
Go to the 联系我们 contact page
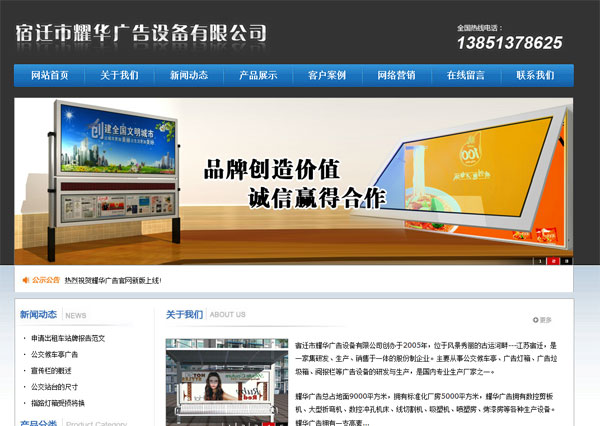(535, 75)
